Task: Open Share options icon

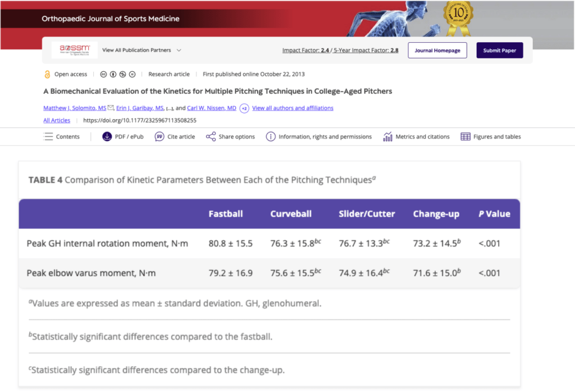Action: point(211,136)
